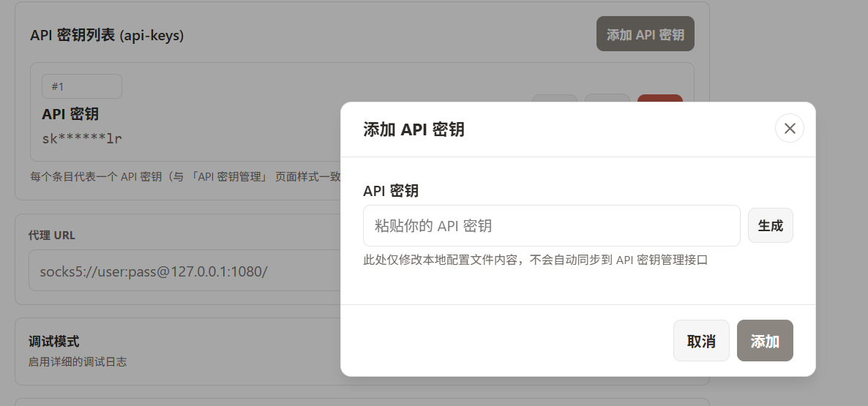Close the 添加 API 密钥 dialog
868x406 pixels.
pyautogui.click(x=790, y=128)
